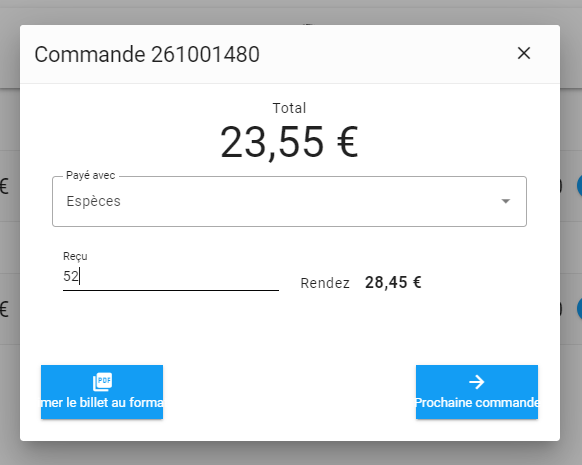
Task: Click the lower blue circle behind the dialog
Action: [580, 309]
